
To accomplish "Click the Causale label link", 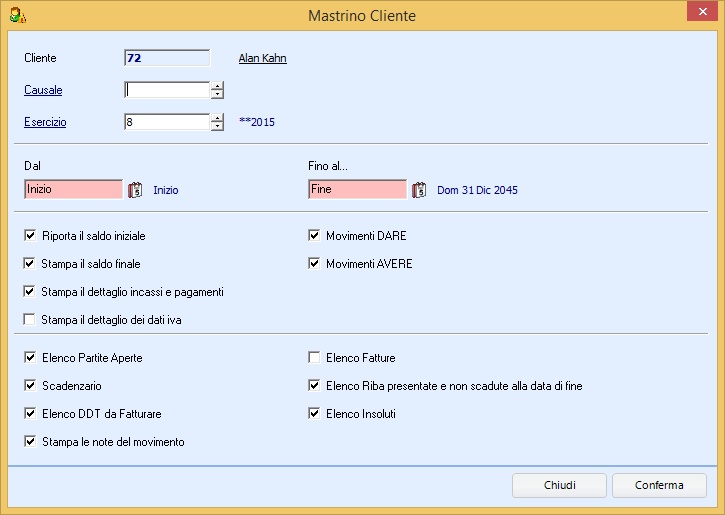I will pyautogui.click(x=43, y=90).
